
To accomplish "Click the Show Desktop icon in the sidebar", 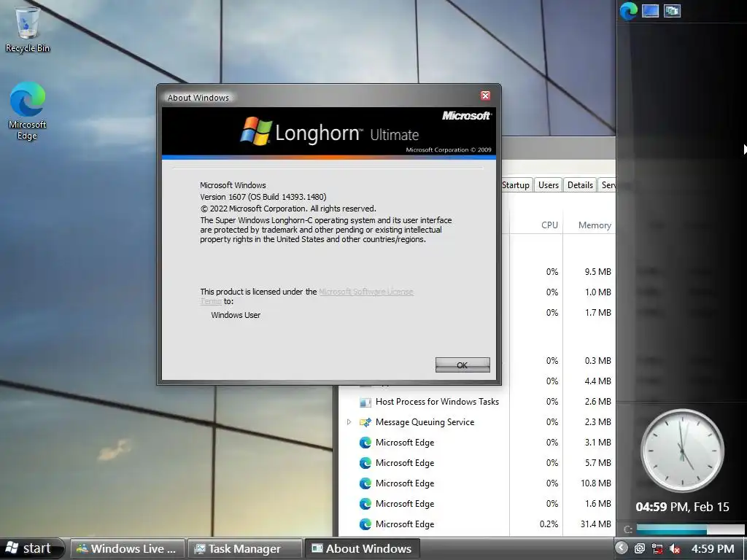I will tap(650, 11).
